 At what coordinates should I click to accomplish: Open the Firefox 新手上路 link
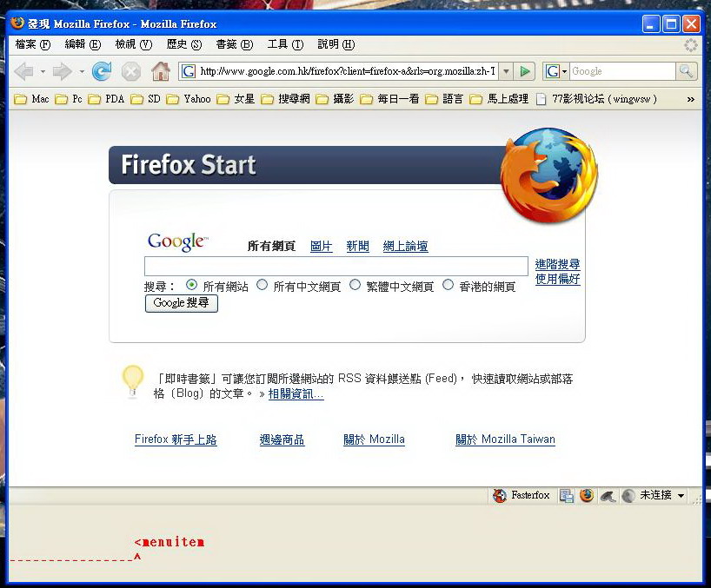(176, 439)
